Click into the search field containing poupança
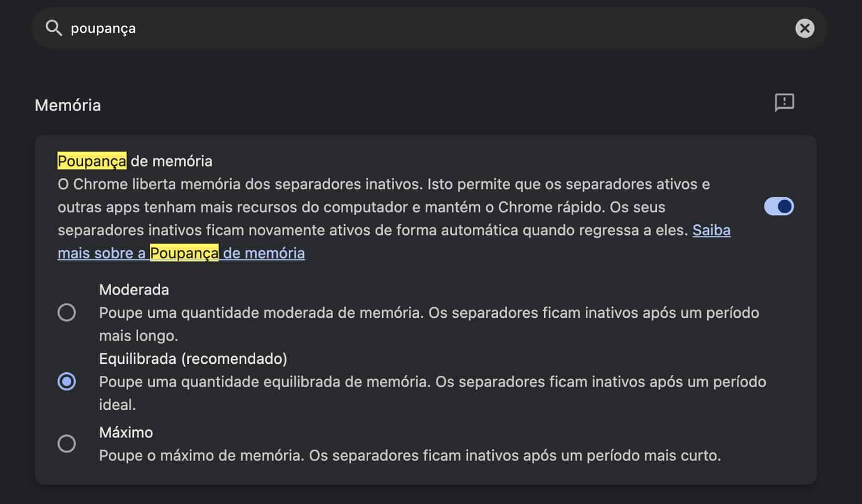The width and height of the screenshot is (862, 504). (x=418, y=28)
